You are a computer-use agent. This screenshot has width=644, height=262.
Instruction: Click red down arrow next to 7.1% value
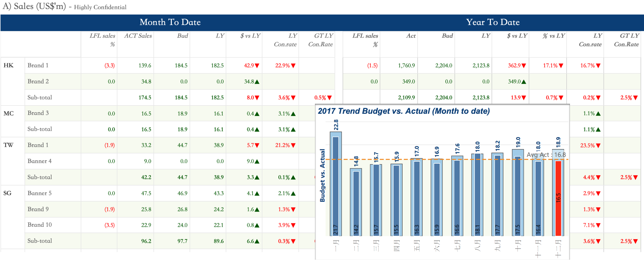pos(598,225)
